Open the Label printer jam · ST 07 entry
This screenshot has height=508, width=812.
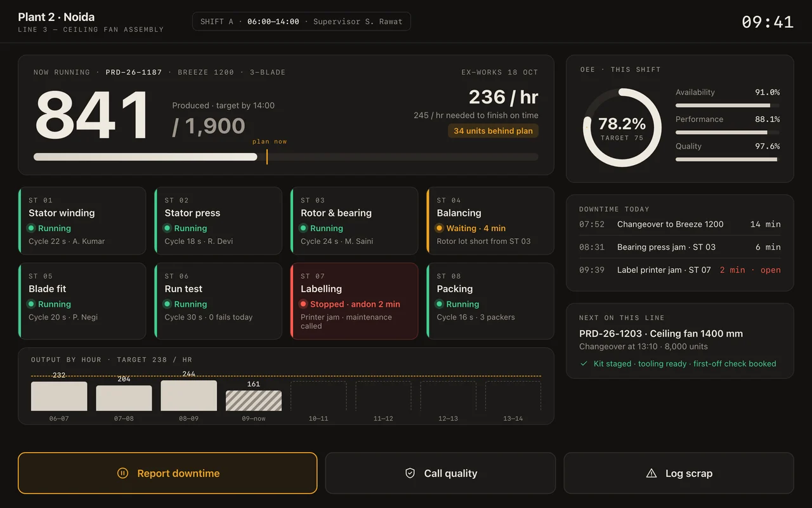pos(680,270)
